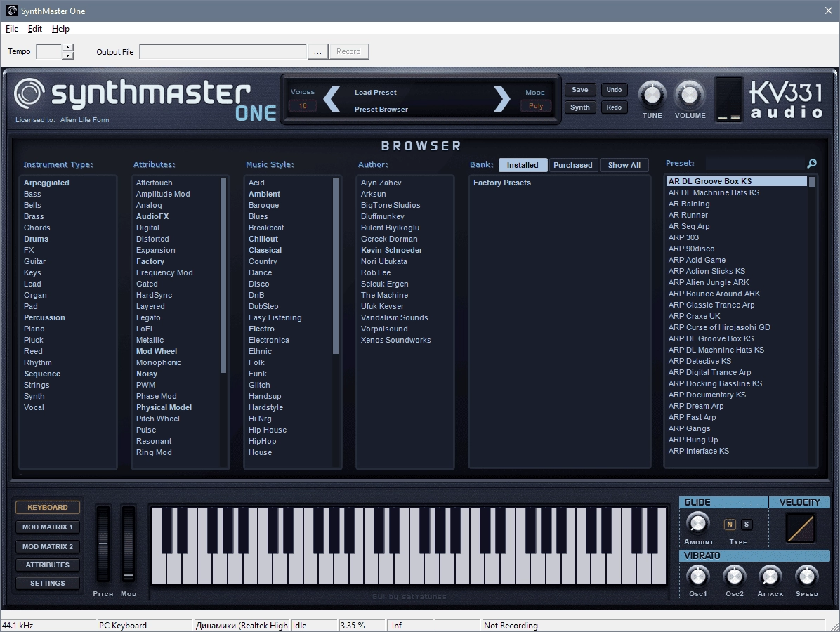The image size is (840, 632).
Task: Show only Installed banks
Action: 523,165
